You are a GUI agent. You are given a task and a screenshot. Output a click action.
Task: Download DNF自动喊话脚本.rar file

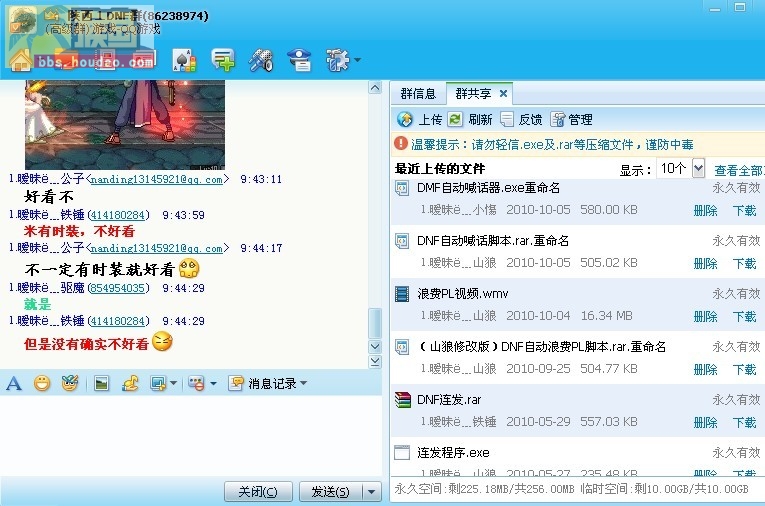745,263
